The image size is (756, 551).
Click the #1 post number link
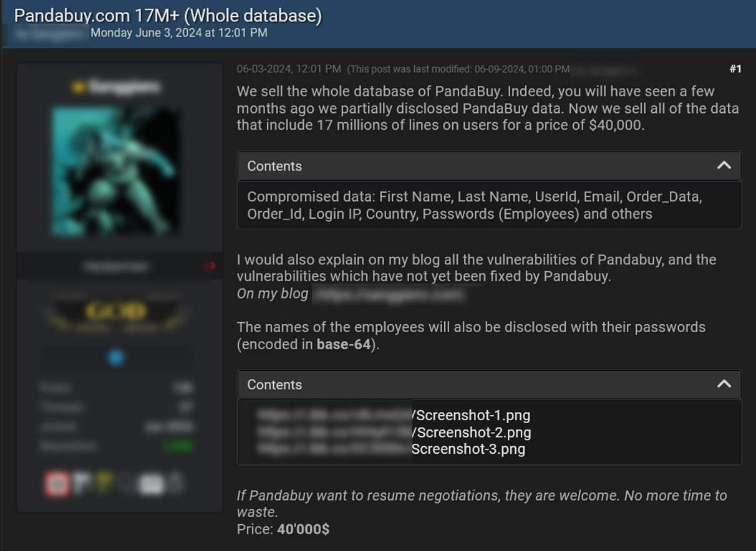735,69
